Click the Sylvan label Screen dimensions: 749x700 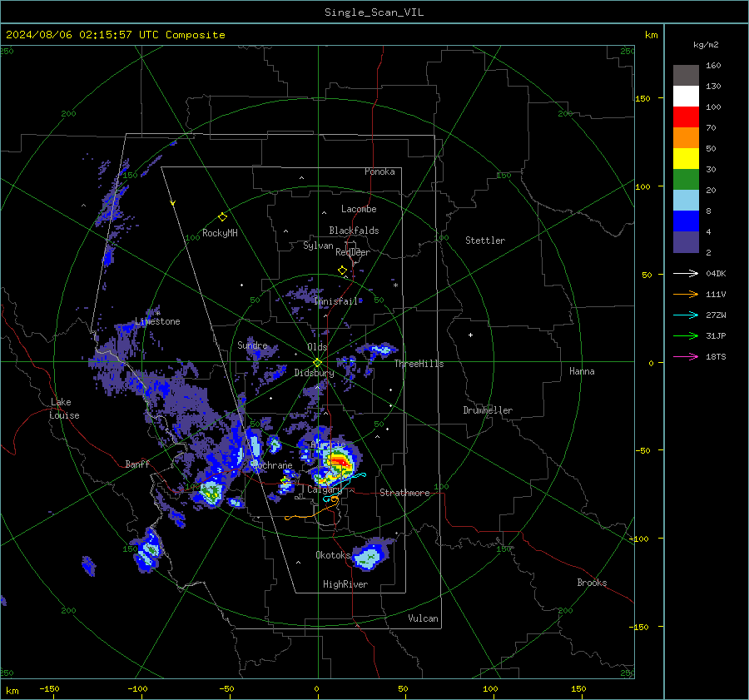click(318, 246)
